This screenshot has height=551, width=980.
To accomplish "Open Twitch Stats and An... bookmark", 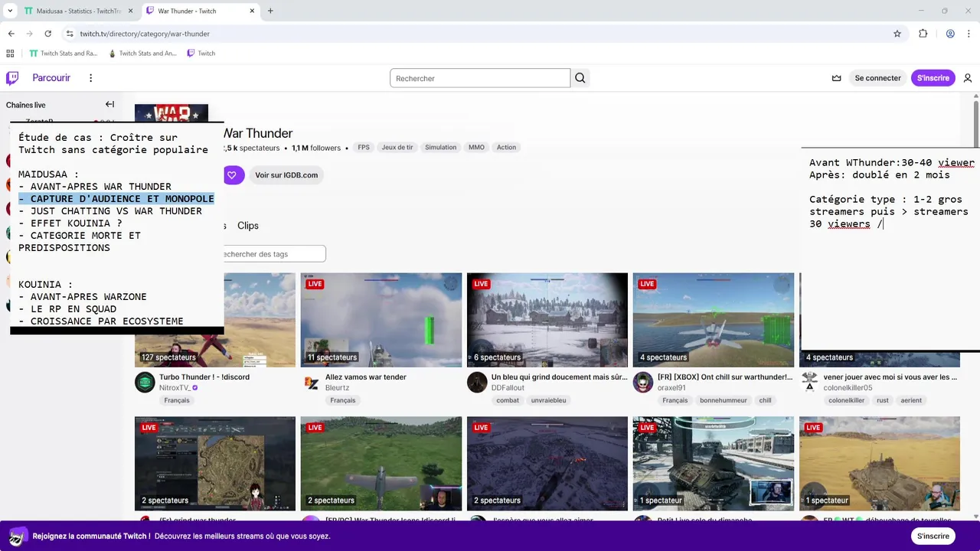I will click(142, 54).
